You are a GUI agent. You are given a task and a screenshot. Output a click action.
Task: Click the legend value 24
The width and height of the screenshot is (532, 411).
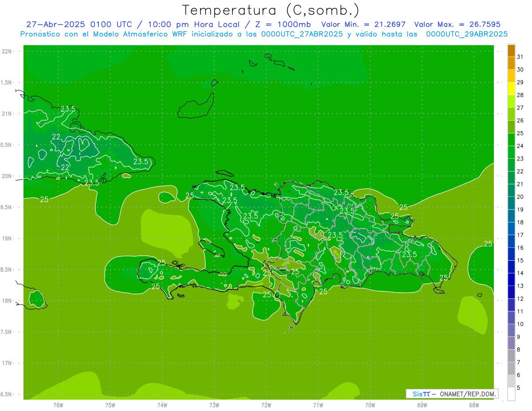(520, 146)
